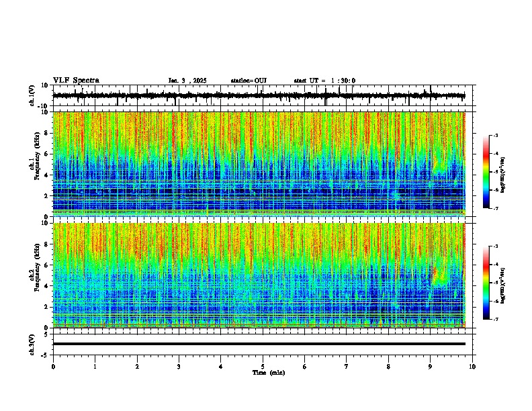Click time axis tick label '6'

(x=304, y=367)
